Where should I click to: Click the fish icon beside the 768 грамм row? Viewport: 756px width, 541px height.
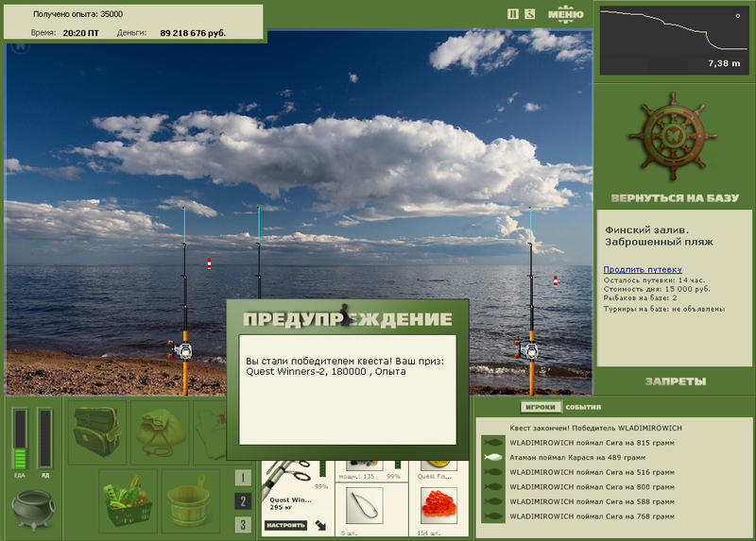[x=492, y=516]
